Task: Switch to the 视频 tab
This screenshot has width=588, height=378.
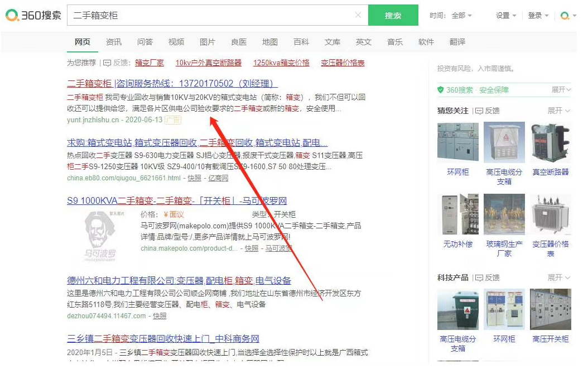Action: point(176,42)
